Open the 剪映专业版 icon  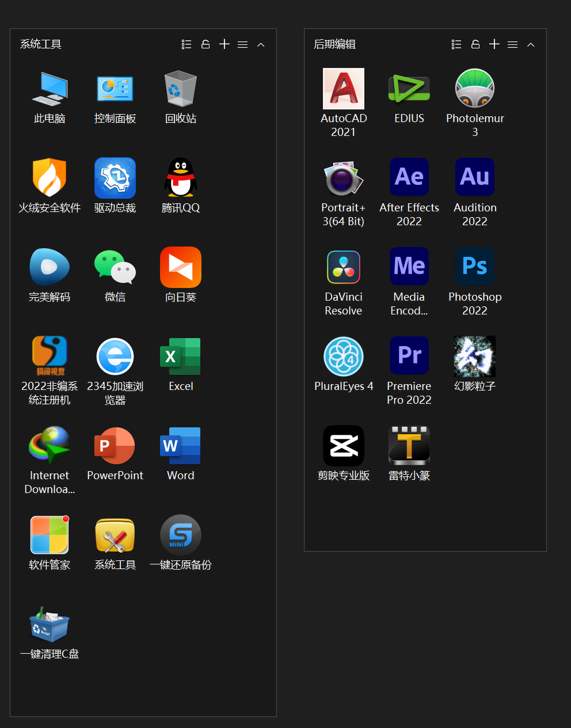344,446
